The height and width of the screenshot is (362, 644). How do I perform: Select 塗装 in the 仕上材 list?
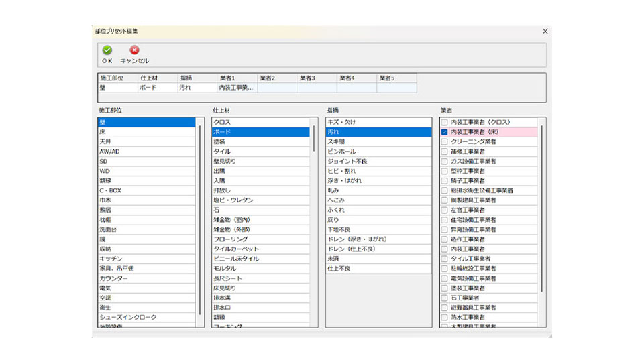[x=261, y=142]
